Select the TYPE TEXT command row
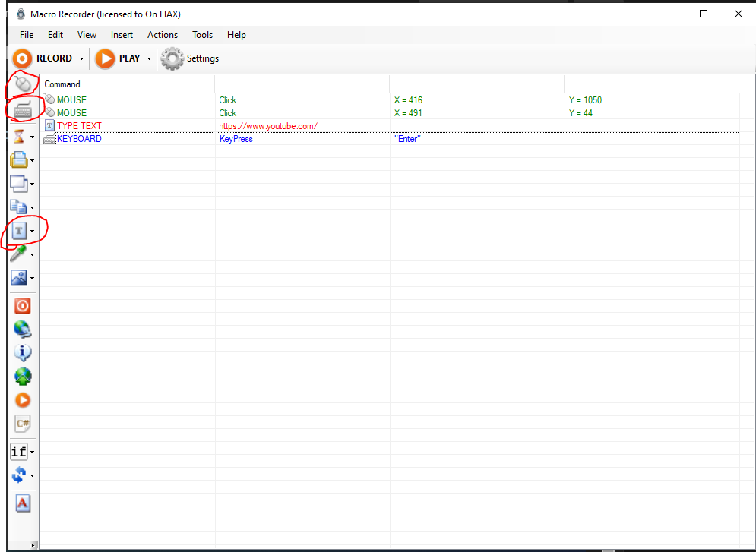This screenshot has height=552, width=756. click(390, 126)
